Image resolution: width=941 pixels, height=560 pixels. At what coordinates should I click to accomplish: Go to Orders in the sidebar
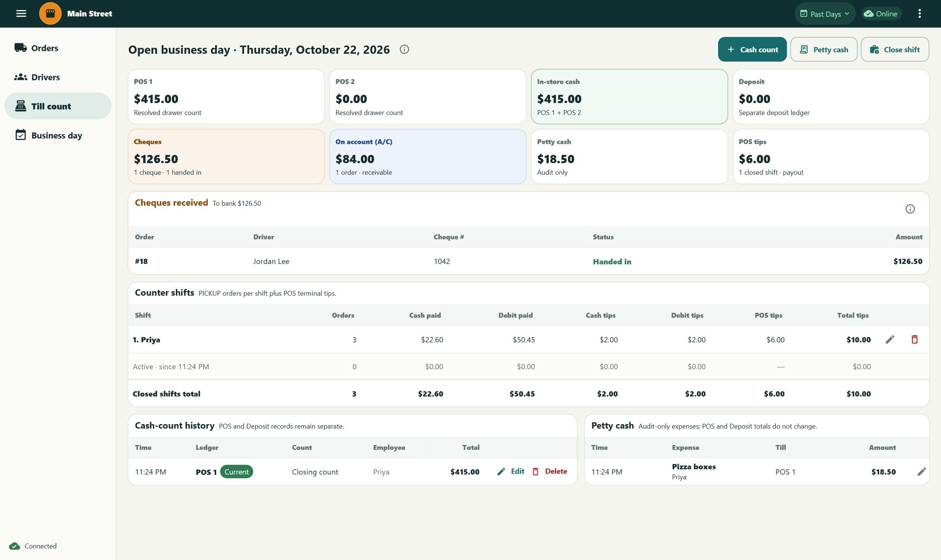pos(58,48)
